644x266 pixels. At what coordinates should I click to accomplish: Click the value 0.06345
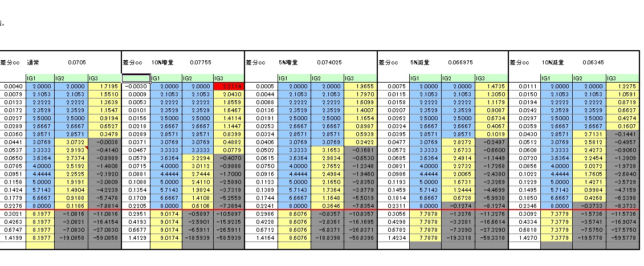point(593,63)
